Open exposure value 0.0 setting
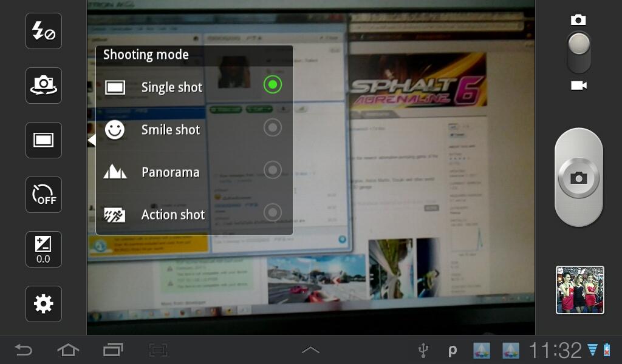622x364 pixels. pos(44,249)
